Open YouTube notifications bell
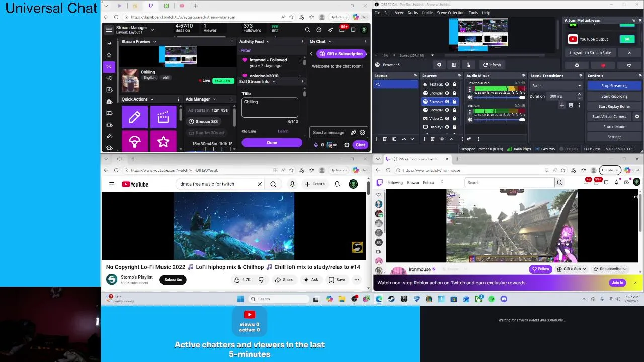The height and width of the screenshot is (362, 644). point(337,184)
